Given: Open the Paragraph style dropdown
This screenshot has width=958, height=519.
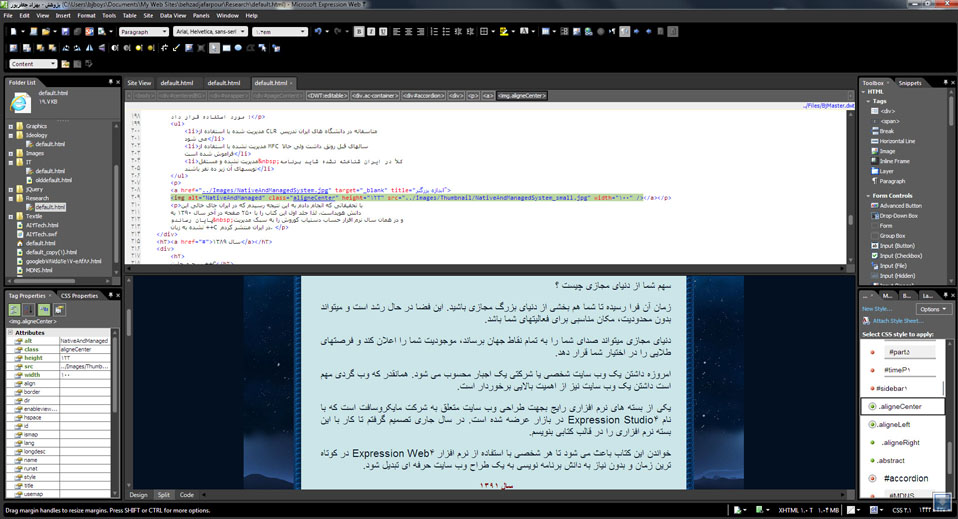Looking at the screenshot, I should pos(143,31).
